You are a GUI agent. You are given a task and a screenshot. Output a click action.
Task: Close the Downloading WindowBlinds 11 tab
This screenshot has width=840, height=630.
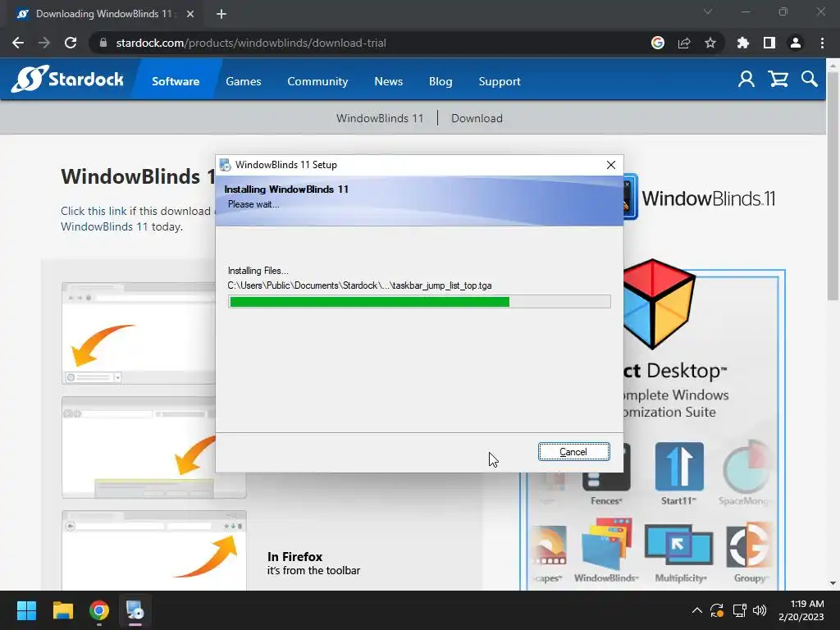tap(190, 14)
